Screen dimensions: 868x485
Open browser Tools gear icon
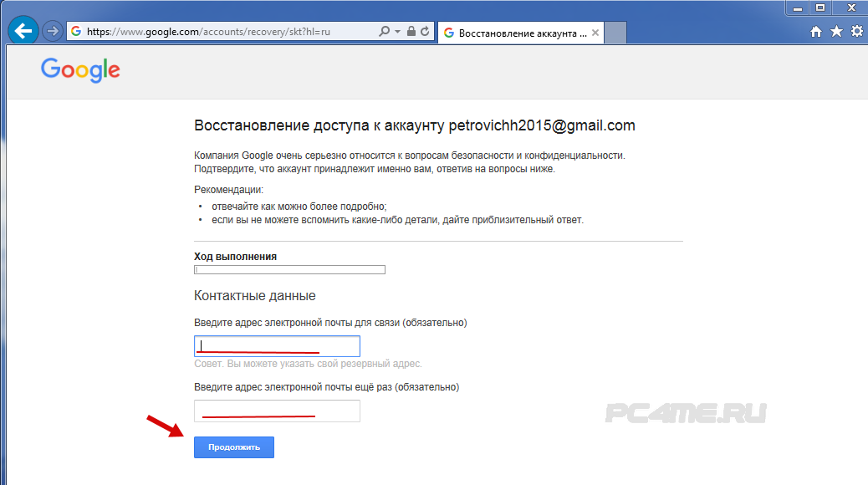(x=857, y=32)
